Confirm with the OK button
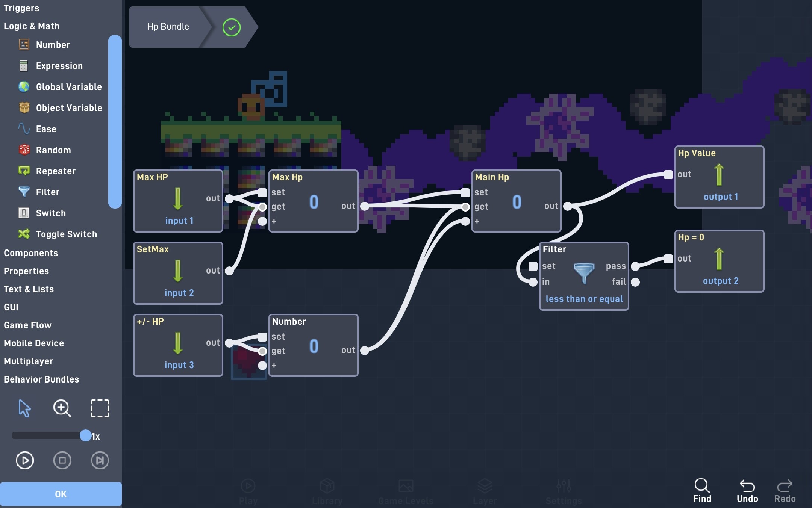 (x=61, y=494)
